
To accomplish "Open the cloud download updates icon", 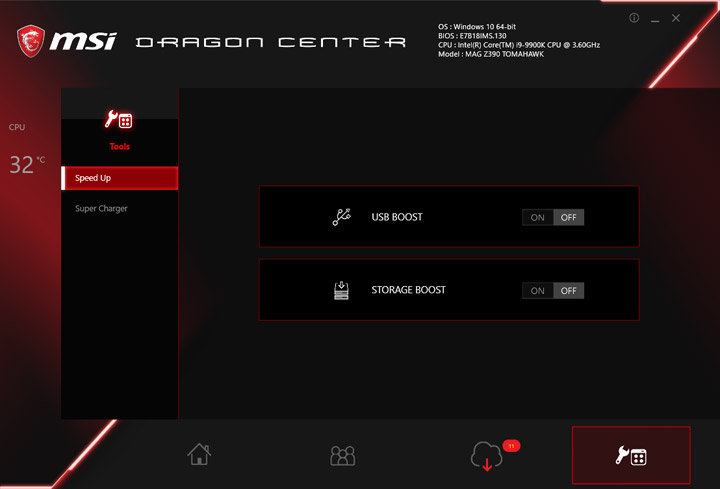I will click(x=487, y=456).
